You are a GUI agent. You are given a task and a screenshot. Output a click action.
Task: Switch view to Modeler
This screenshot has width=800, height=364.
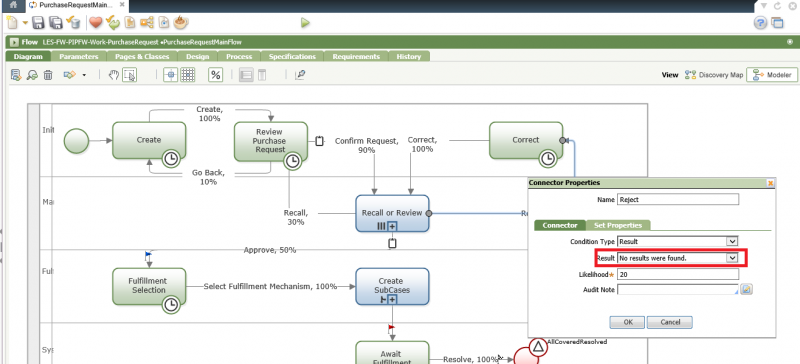[x=771, y=75]
